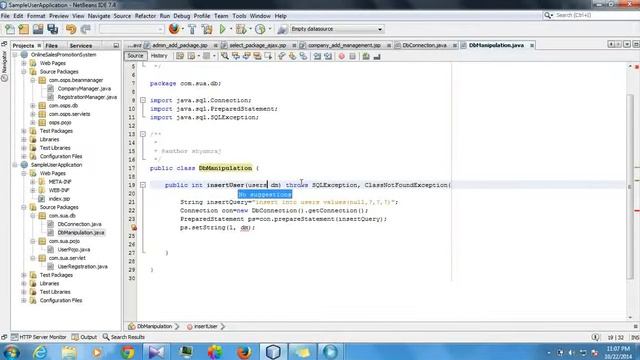Minimize the Projects window group icon
This screenshot has width=640, height=360.
(116, 45)
